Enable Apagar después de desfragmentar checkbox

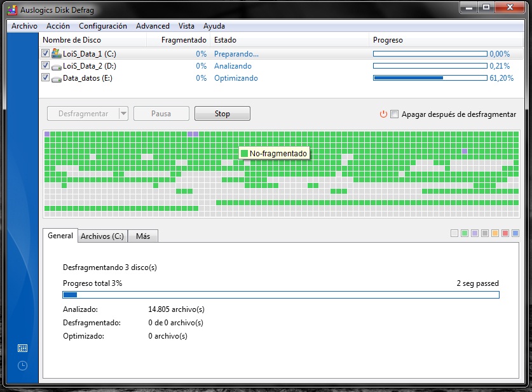coord(394,114)
